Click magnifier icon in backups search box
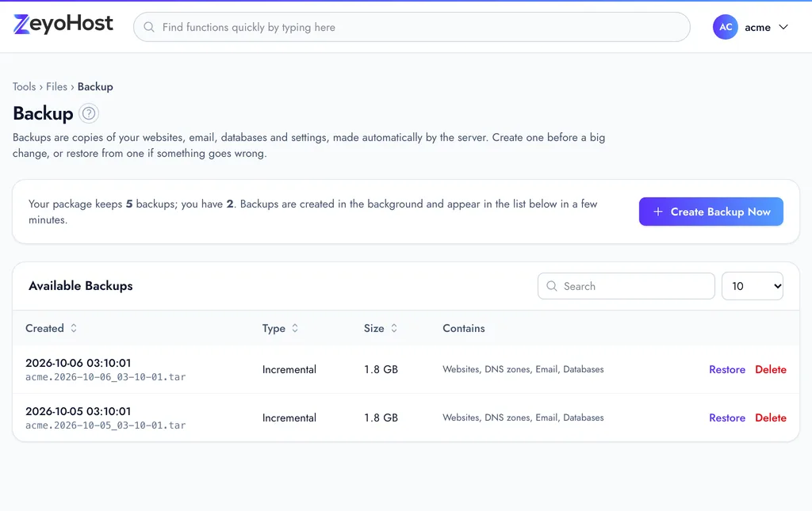The image size is (812, 511). [x=552, y=286]
